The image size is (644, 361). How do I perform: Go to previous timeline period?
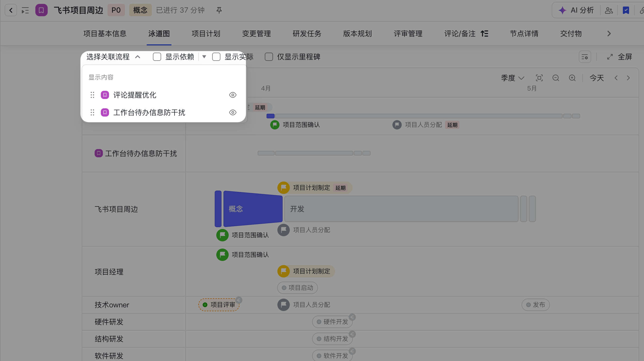[x=616, y=78]
